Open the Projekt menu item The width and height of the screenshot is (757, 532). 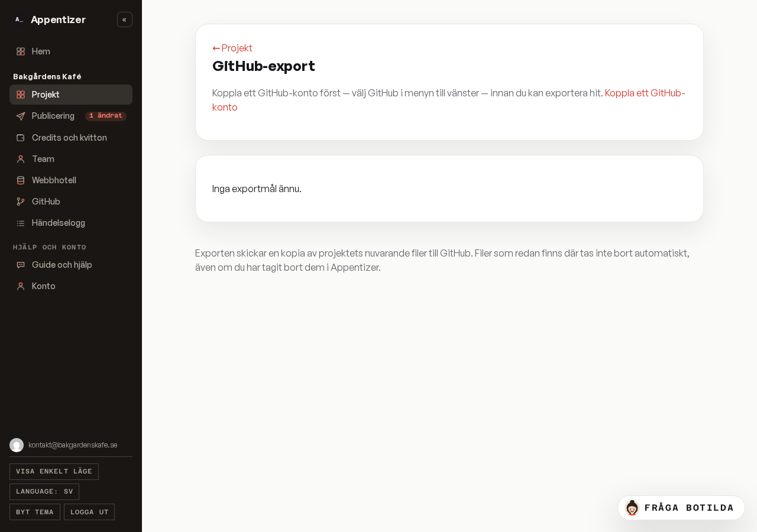tap(71, 95)
